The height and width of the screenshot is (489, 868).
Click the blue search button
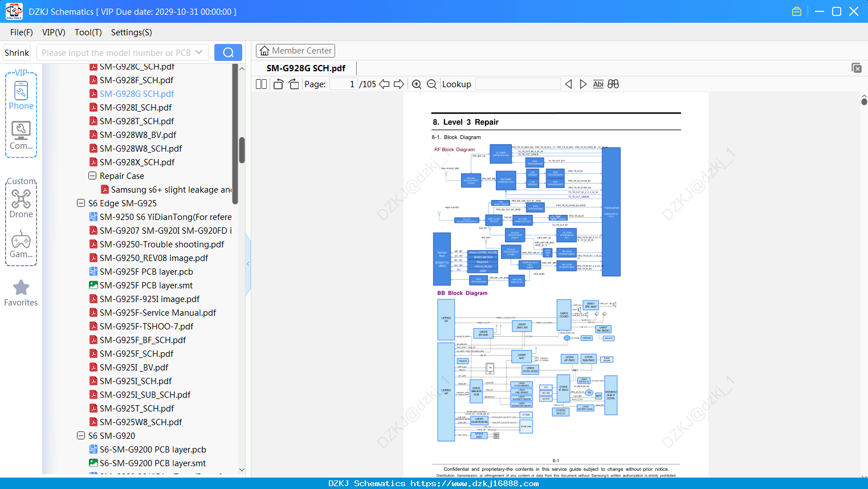coord(228,52)
